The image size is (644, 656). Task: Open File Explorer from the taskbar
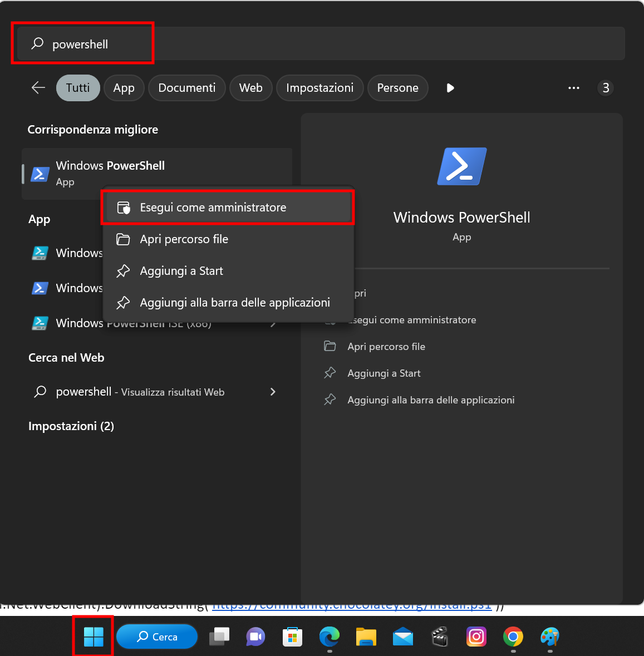(x=366, y=637)
